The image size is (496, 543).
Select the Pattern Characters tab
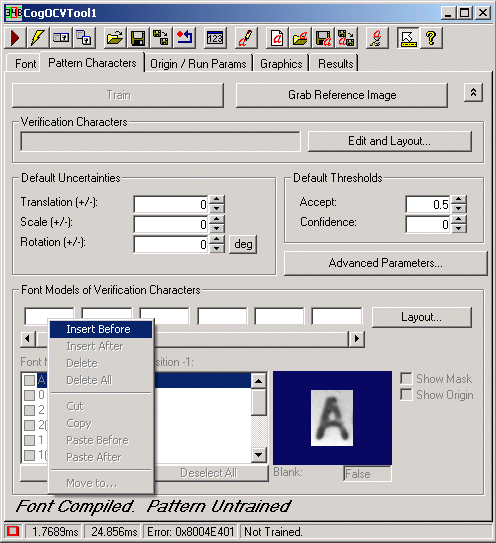point(92,63)
